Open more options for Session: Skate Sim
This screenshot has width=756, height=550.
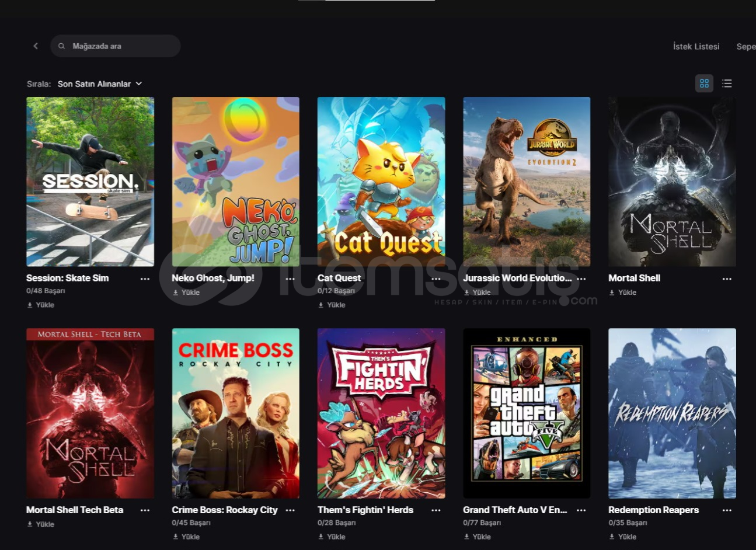(x=145, y=279)
